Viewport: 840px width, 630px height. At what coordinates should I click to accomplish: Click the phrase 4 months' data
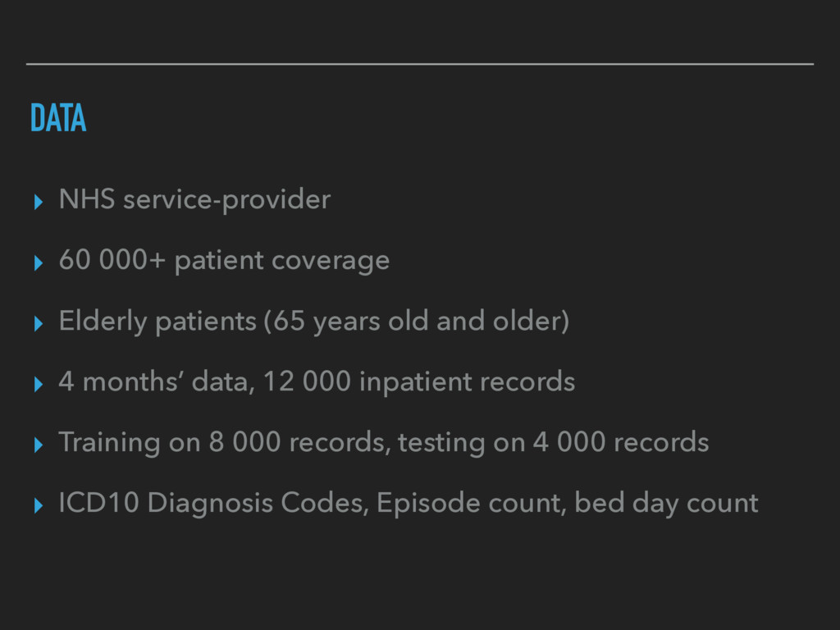[153, 382]
